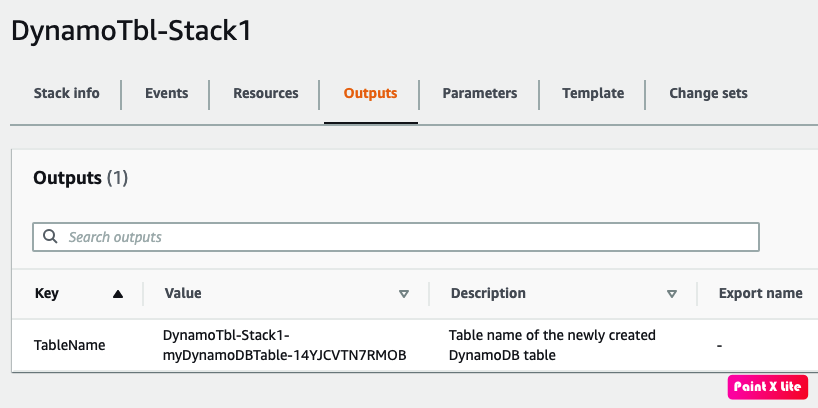Go to the Parameters tab

point(479,93)
